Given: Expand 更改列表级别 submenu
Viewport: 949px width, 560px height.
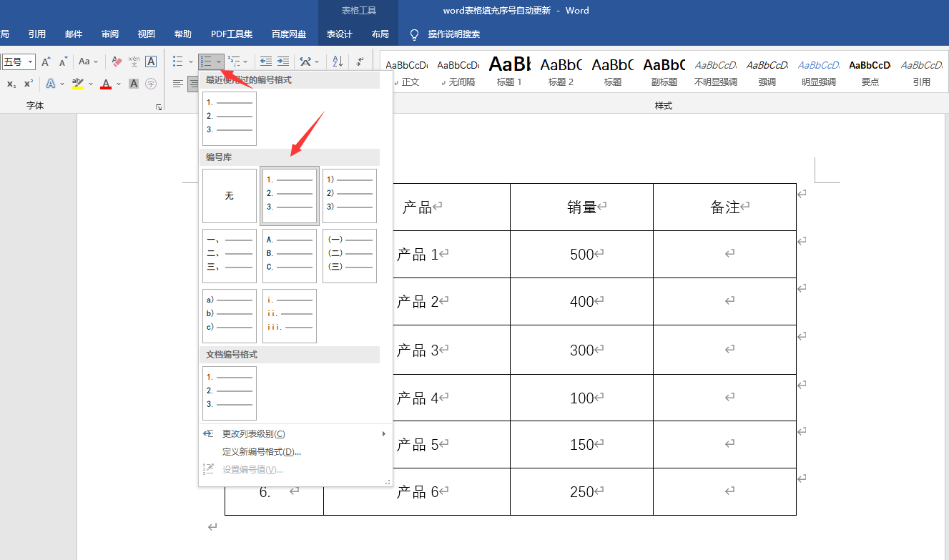Looking at the screenshot, I should (295, 434).
